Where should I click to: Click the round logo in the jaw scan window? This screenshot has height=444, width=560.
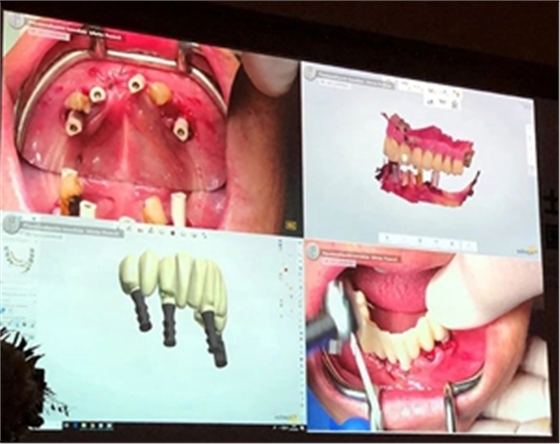309,73
